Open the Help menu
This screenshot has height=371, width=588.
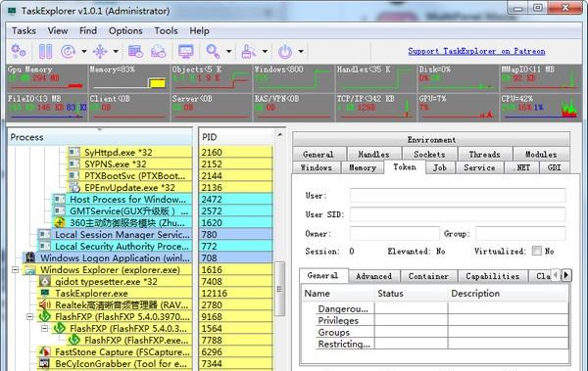pos(199,30)
